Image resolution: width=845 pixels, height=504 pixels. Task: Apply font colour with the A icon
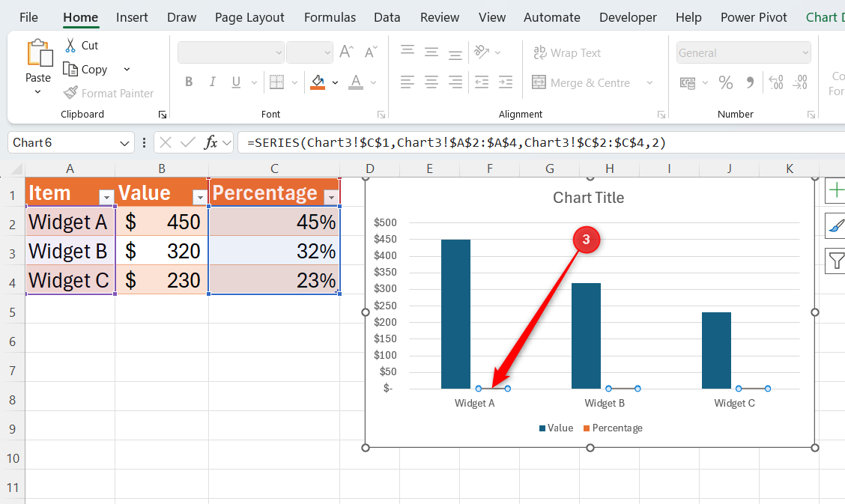point(356,82)
